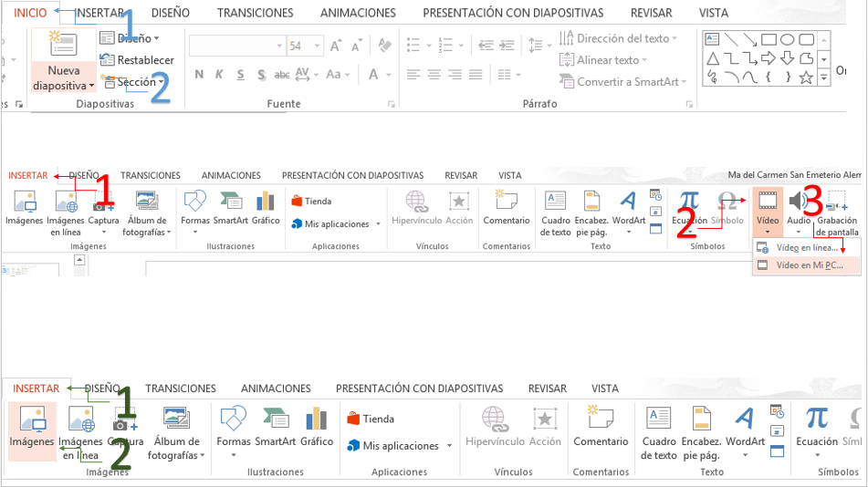Click the Grabación de pantalla icon

tap(836, 201)
